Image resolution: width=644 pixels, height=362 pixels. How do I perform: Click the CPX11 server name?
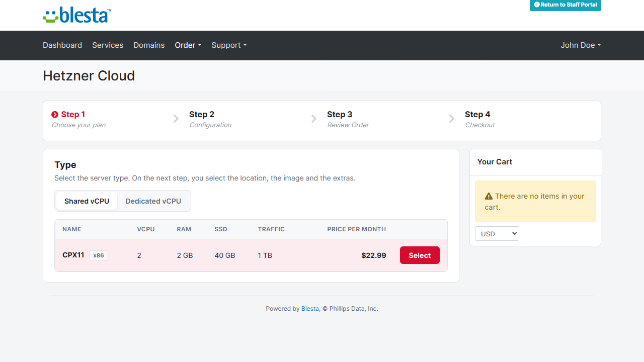[73, 255]
